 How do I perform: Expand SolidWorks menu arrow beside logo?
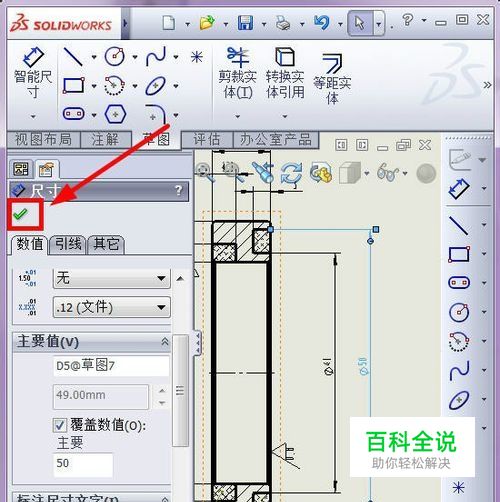[125, 23]
